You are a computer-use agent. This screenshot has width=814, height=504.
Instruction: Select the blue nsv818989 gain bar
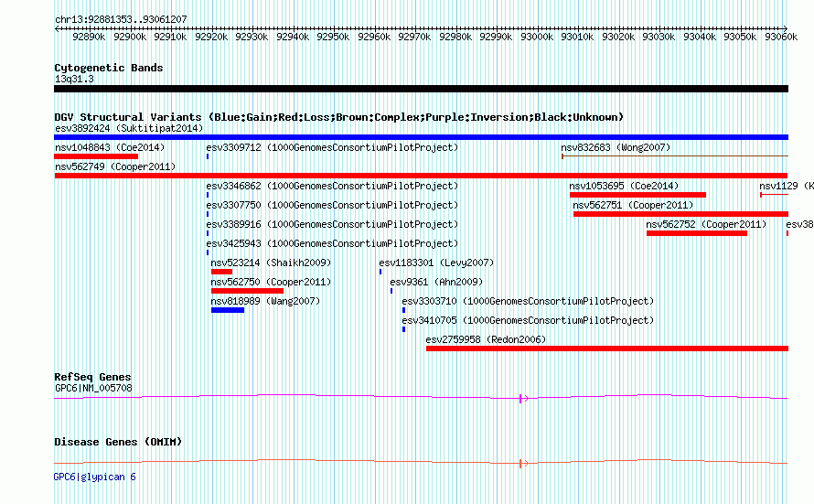228,310
